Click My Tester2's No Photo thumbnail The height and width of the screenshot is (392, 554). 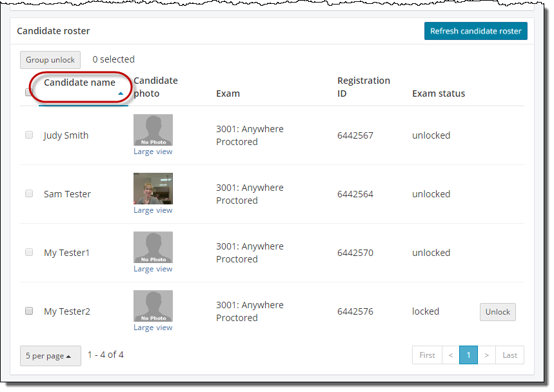point(153,306)
